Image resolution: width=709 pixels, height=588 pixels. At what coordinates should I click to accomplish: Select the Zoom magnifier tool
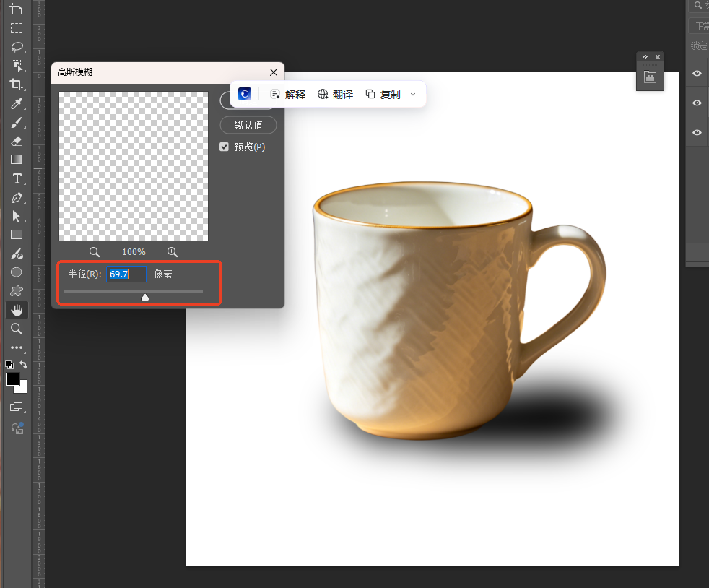[17, 329]
